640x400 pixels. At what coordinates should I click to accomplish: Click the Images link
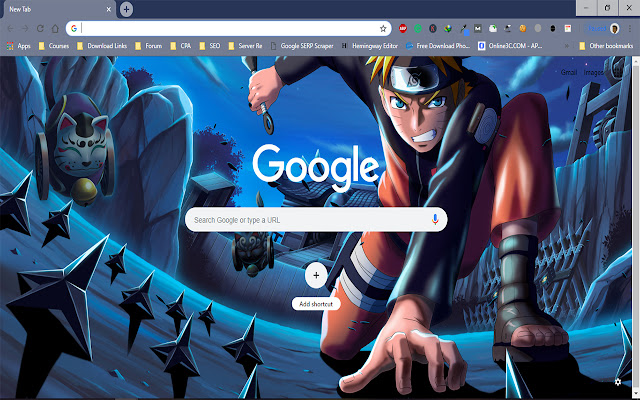click(593, 72)
